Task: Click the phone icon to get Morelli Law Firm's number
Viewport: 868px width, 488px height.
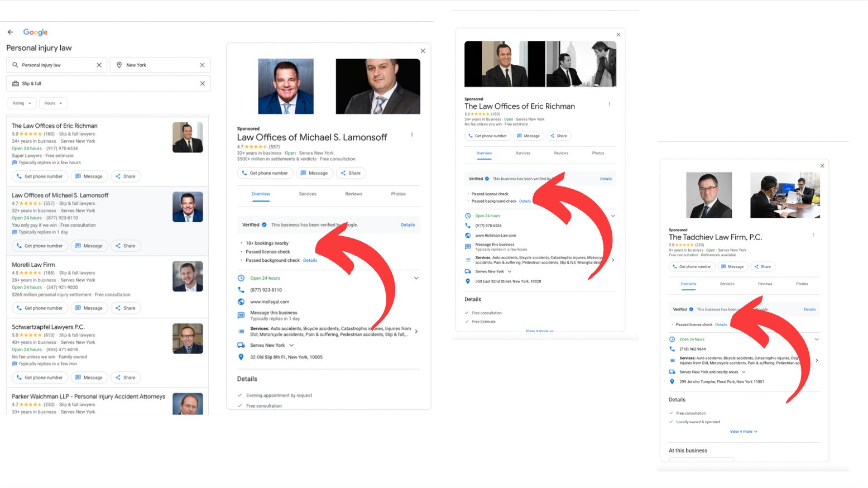Action: point(18,308)
